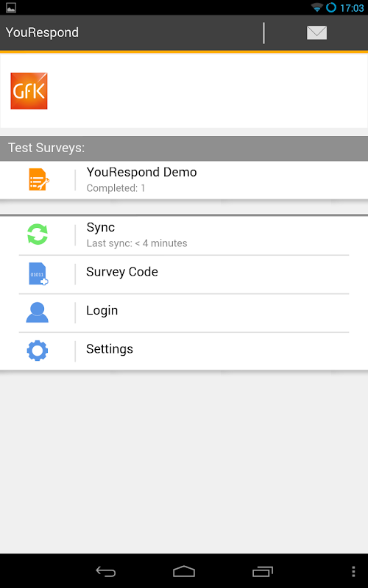The height and width of the screenshot is (588, 368).
Task: Open the overflow menu dots in navigation bar
Action: [353, 572]
